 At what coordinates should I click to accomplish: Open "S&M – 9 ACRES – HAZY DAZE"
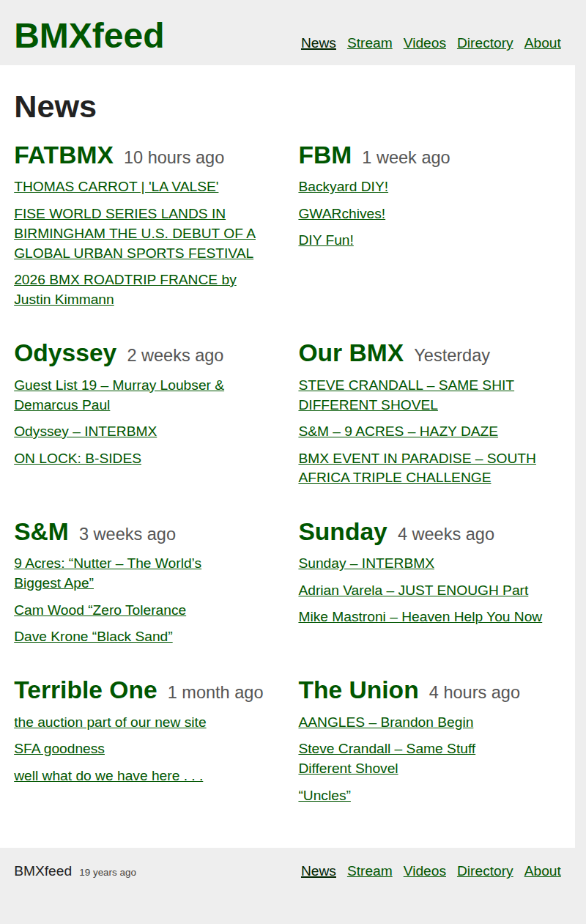[398, 432]
